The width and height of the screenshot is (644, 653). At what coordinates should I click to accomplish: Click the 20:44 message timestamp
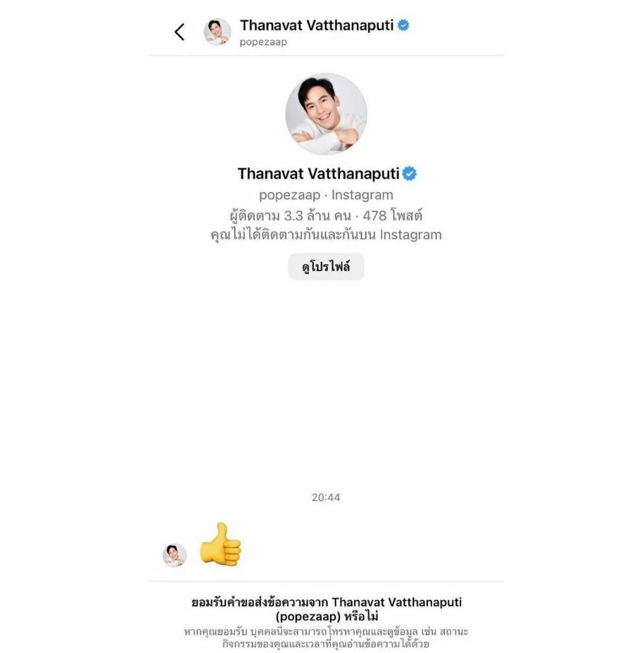point(326,497)
